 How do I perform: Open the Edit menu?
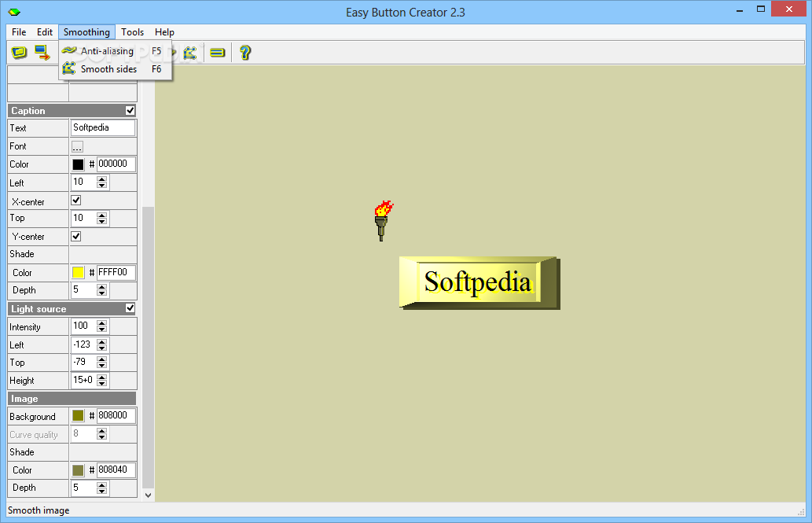click(45, 32)
